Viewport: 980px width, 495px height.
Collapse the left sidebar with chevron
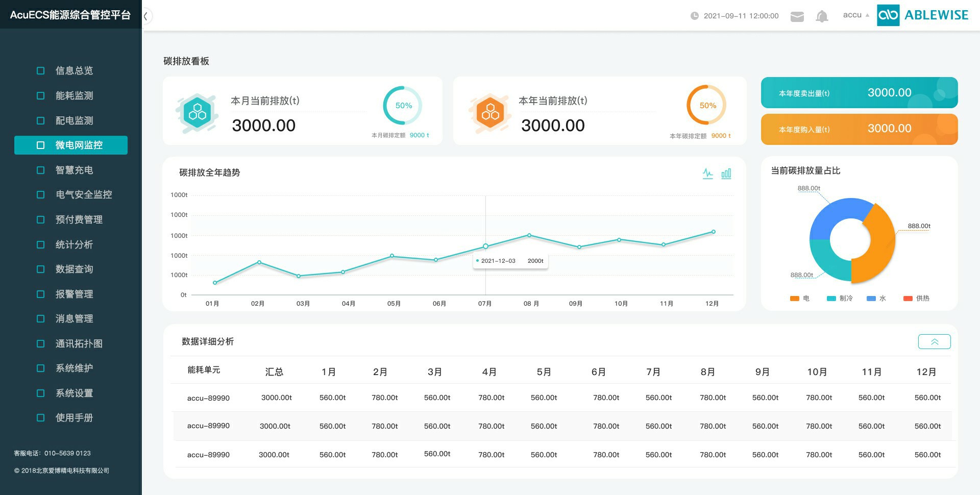point(146,16)
